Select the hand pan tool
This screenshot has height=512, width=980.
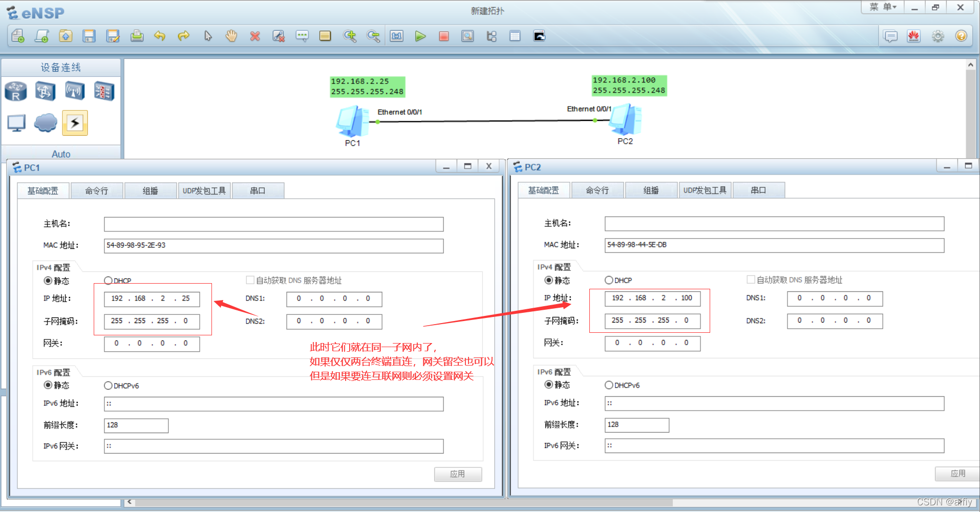tap(231, 36)
